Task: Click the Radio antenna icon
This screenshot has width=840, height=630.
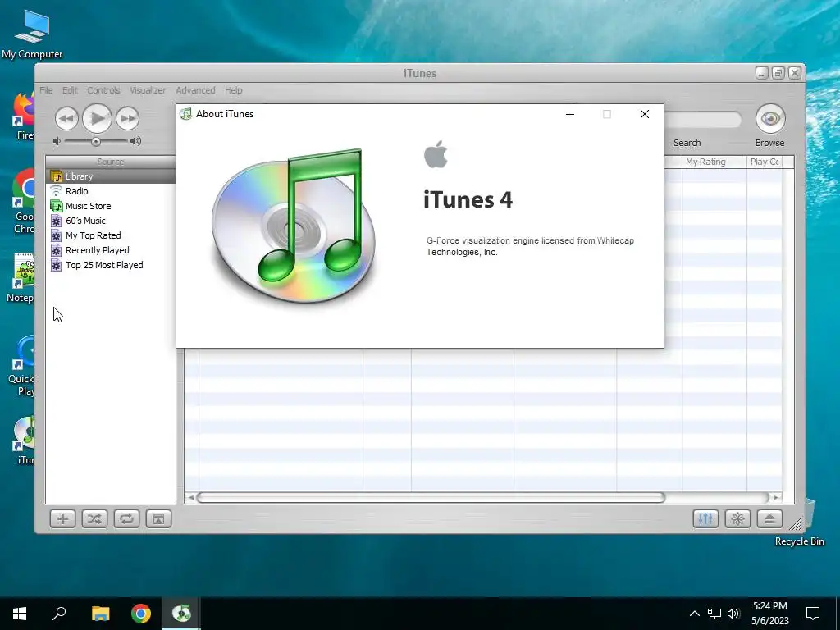Action: pyautogui.click(x=57, y=190)
